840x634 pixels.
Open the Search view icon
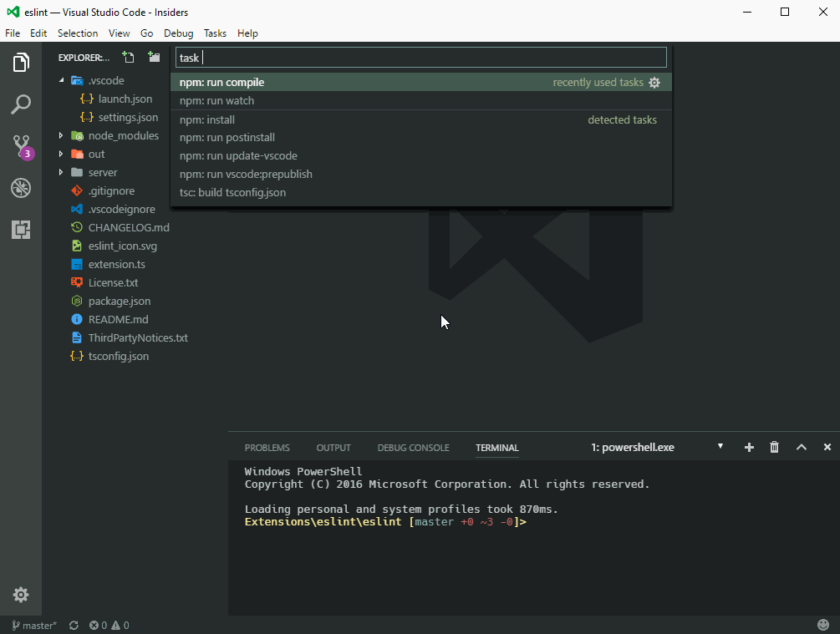21,104
